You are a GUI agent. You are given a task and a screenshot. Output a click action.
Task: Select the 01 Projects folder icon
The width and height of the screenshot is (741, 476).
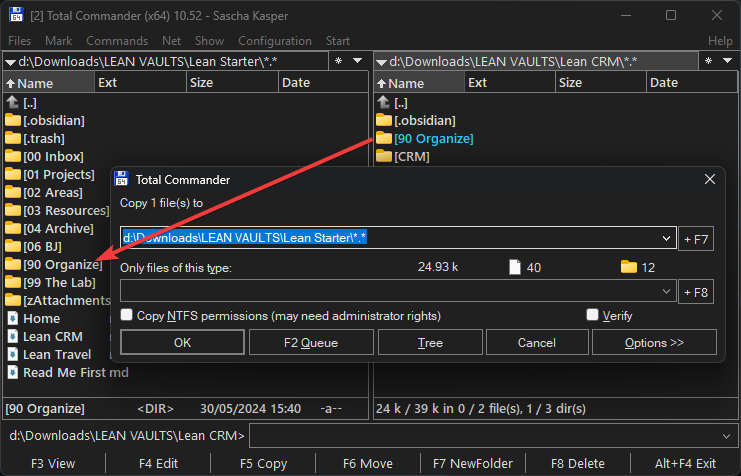[13, 174]
